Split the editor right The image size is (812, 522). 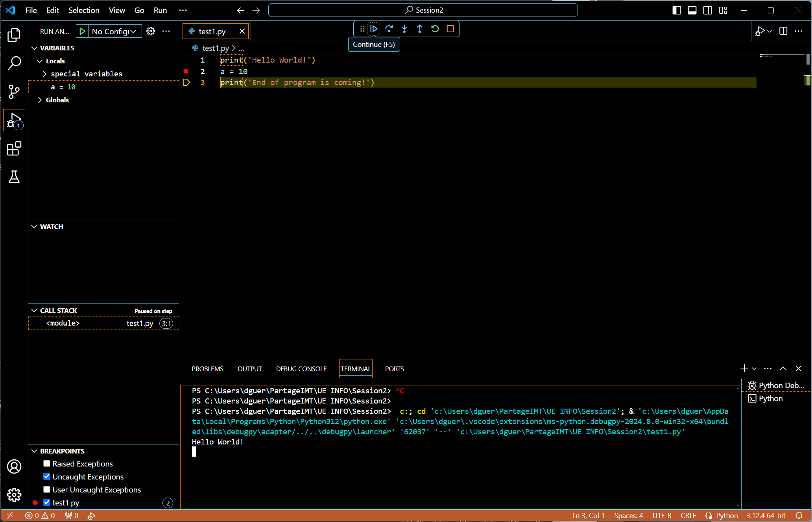(783, 31)
